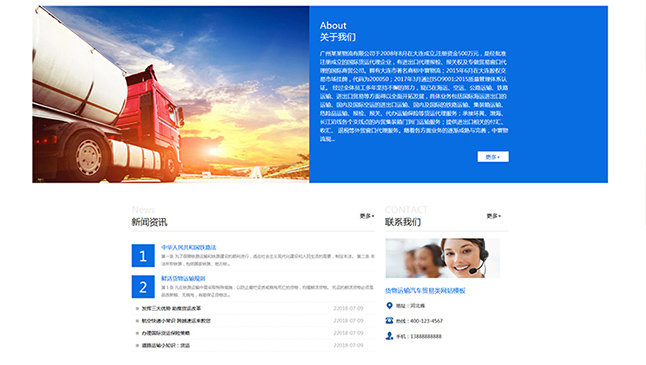Click the customer service headset photo
The width and height of the screenshot is (646, 365).
[x=442, y=258]
